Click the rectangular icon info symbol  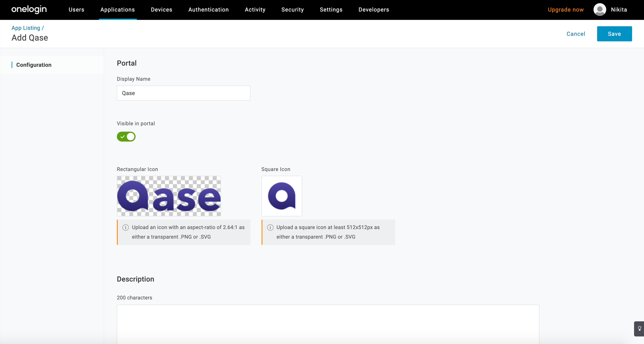point(126,227)
